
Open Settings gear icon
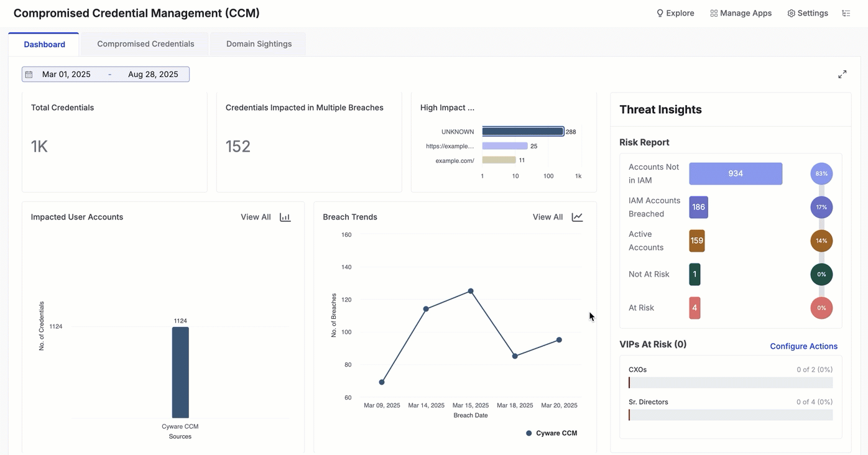[x=791, y=13]
